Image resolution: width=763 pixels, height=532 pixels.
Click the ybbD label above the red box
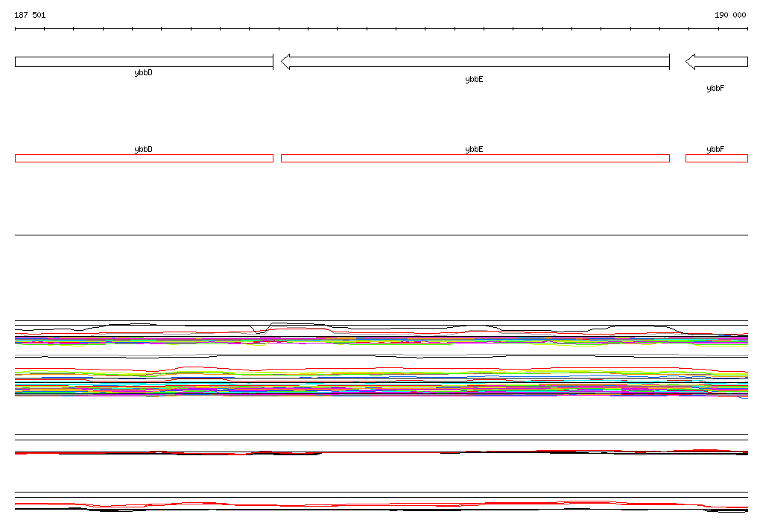(144, 150)
